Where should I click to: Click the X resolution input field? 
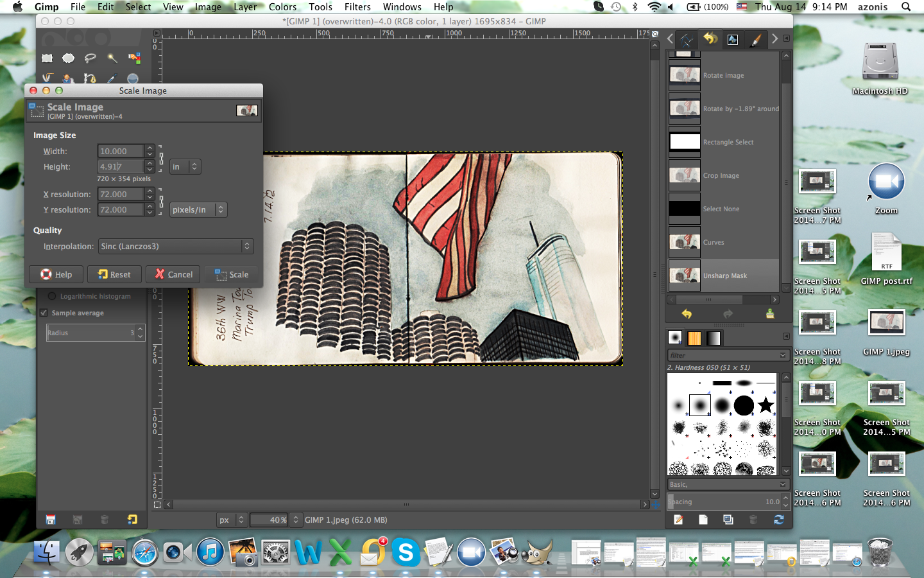(121, 194)
